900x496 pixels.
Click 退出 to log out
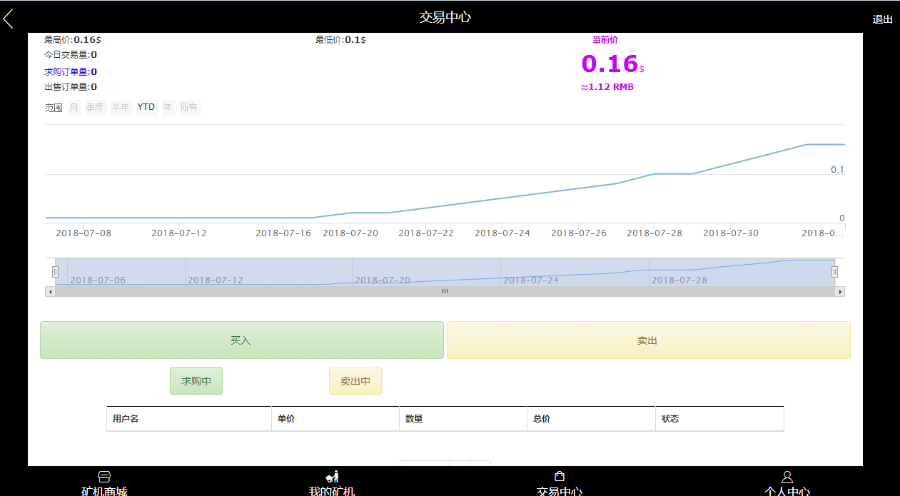(x=882, y=20)
